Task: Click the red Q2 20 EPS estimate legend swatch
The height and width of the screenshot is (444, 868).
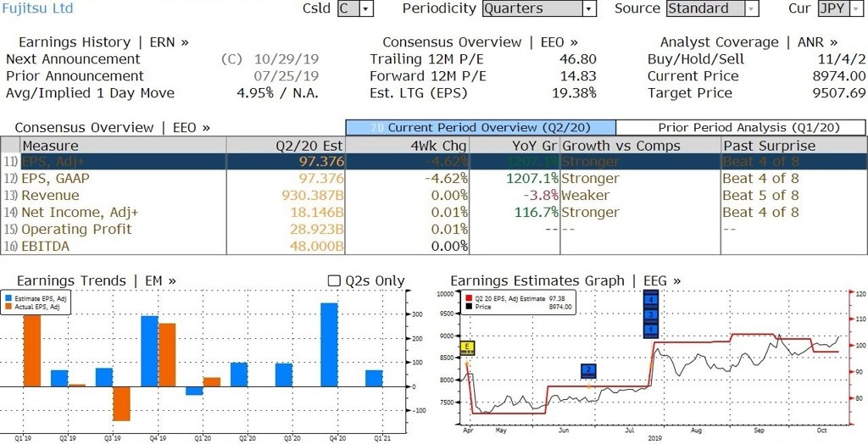Action: pos(468,298)
